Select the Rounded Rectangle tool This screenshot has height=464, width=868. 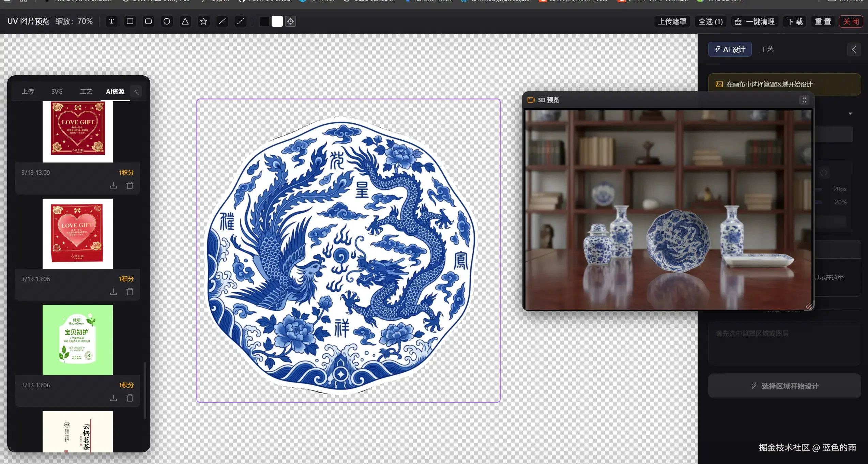click(148, 21)
